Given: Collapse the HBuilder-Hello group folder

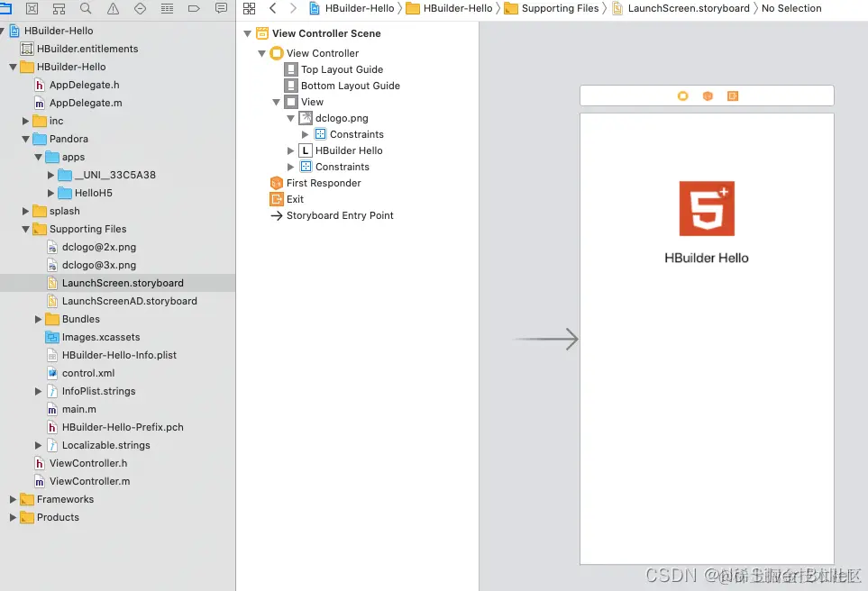Looking at the screenshot, I should [13, 67].
